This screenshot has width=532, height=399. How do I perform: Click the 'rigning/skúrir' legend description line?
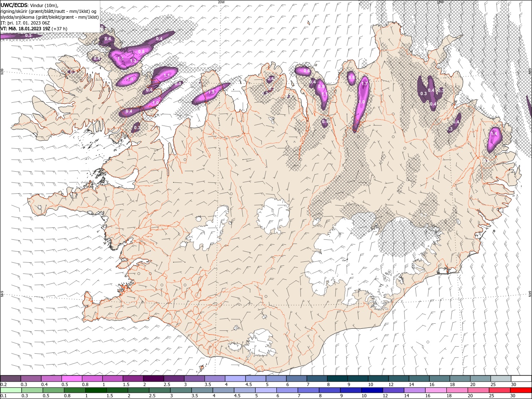point(49,11)
